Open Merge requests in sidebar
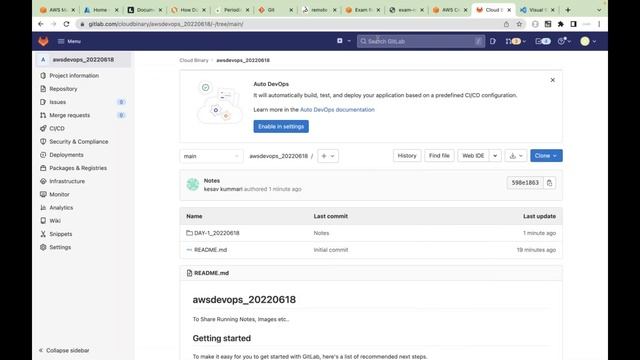The width and height of the screenshot is (640, 360). coord(69,115)
